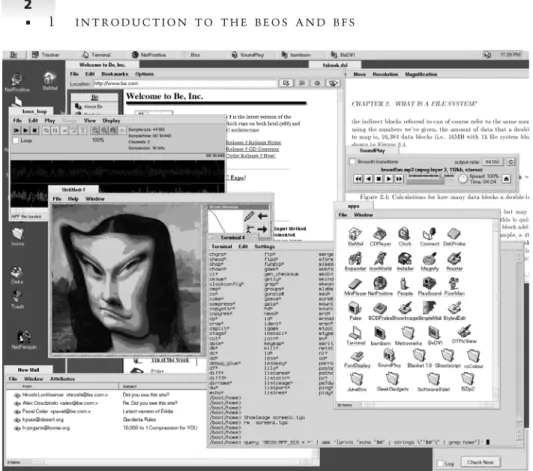Open Help menu in Untitled-1 paint window
Screen dimensions: 533x471
click(x=73, y=199)
